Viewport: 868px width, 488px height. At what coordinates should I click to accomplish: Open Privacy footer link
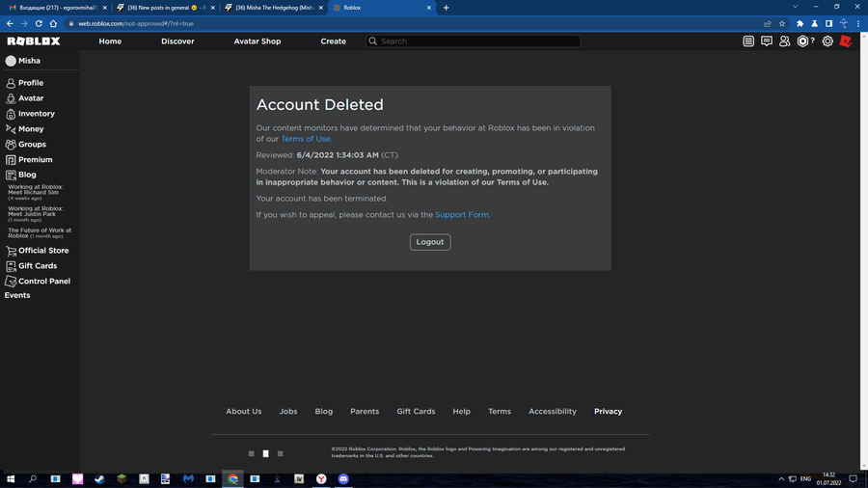(x=609, y=411)
